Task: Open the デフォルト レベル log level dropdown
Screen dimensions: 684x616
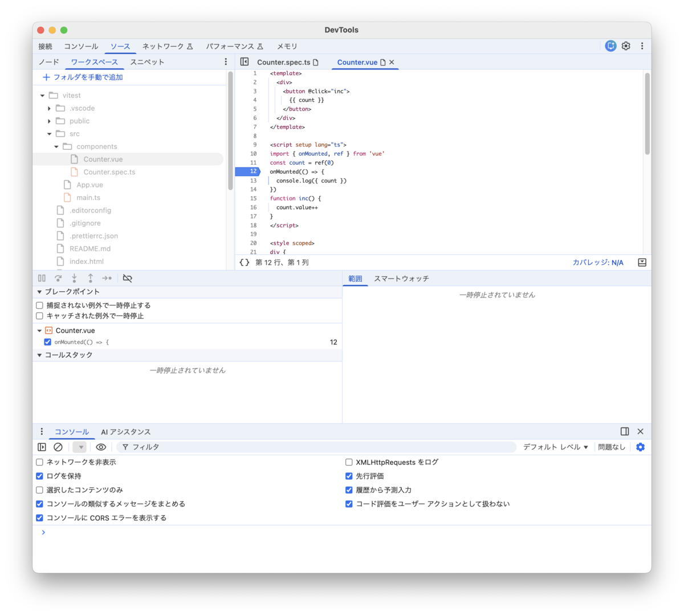Action: (556, 447)
